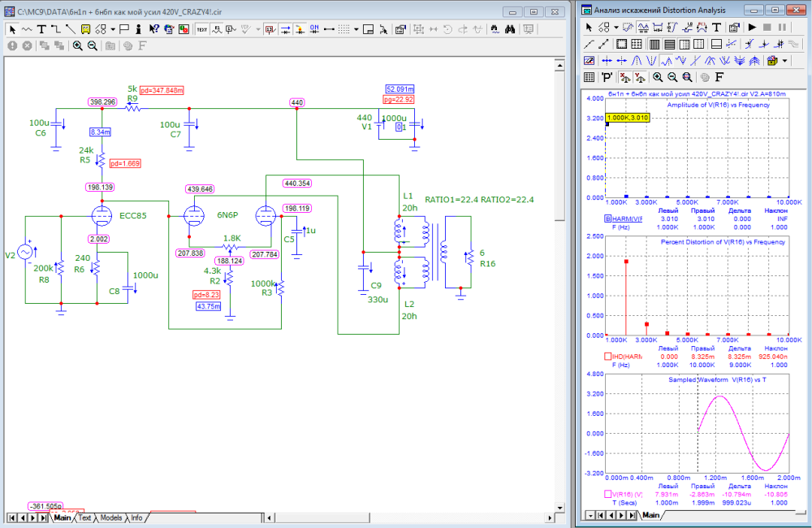This screenshot has width=812, height=528.
Task: Expand the grid style dropdown in schematic toolbar
Action: (356, 29)
